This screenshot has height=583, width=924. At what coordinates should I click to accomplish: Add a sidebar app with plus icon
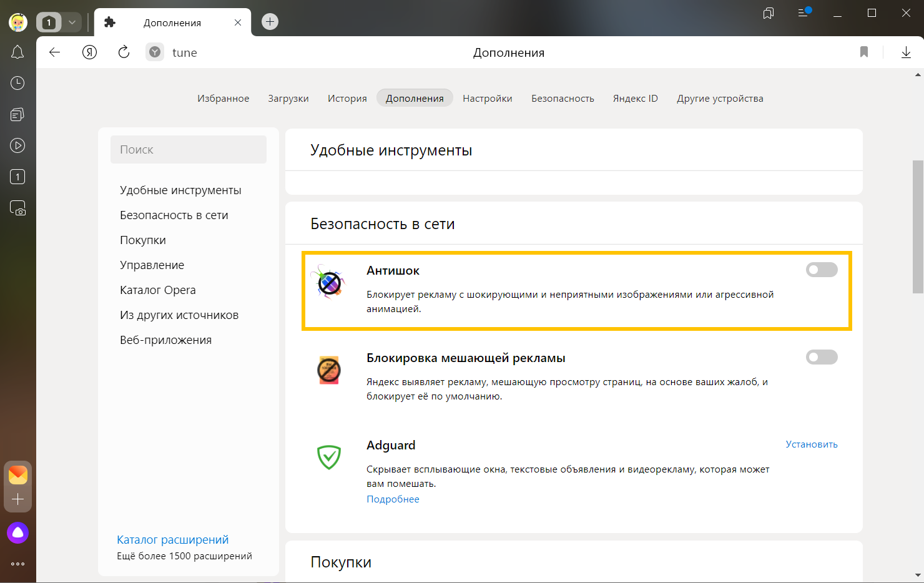click(x=18, y=499)
